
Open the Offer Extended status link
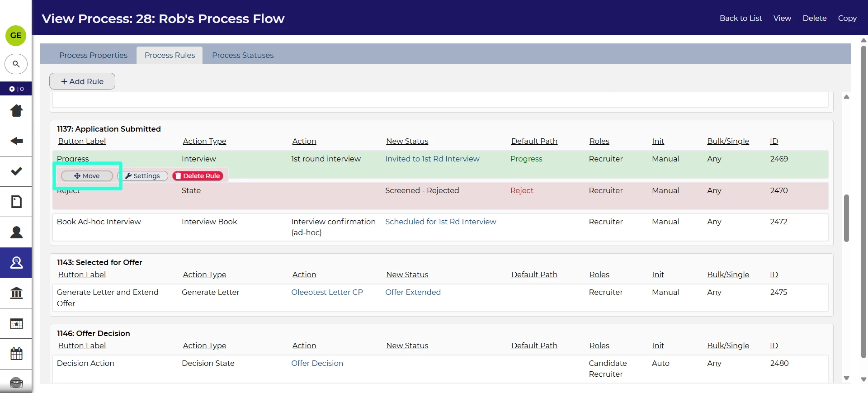tap(413, 292)
